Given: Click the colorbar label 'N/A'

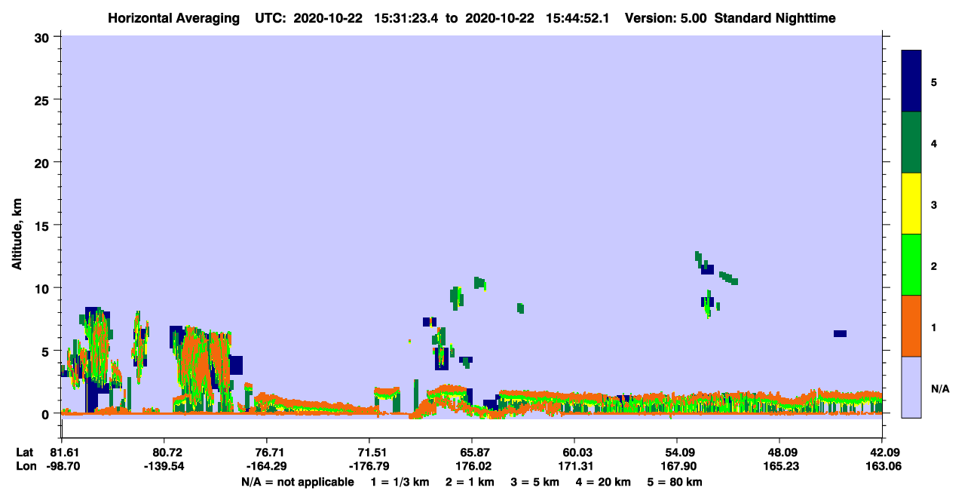Looking at the screenshot, I should [939, 388].
